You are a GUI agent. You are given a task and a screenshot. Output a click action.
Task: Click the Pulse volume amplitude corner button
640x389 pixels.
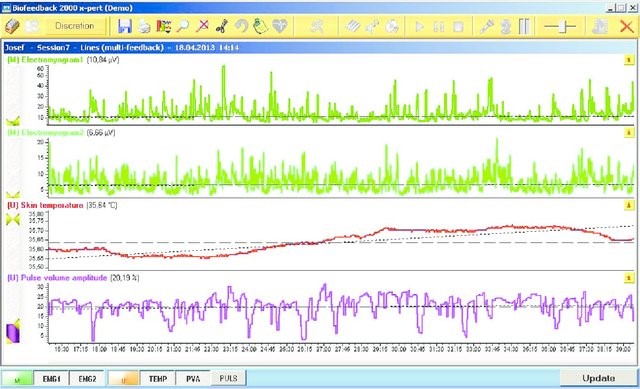tap(629, 278)
